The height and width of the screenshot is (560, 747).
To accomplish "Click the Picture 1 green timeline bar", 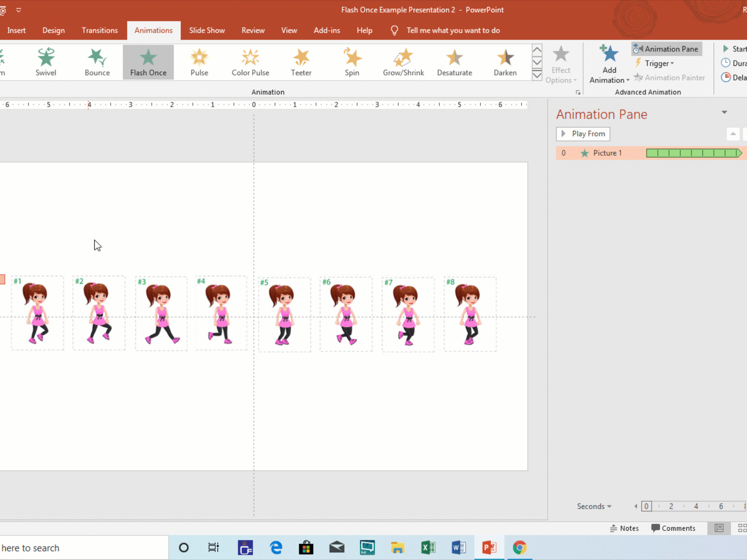I will click(693, 153).
